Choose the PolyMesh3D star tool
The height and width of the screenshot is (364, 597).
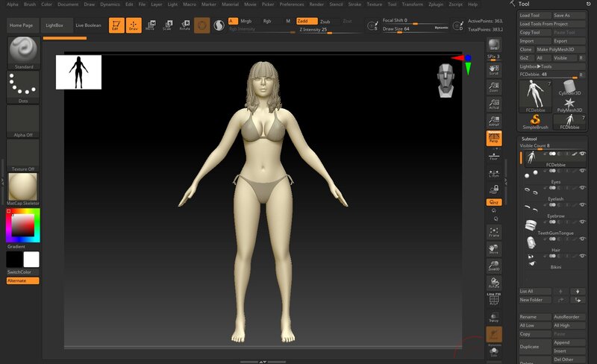pos(569,102)
